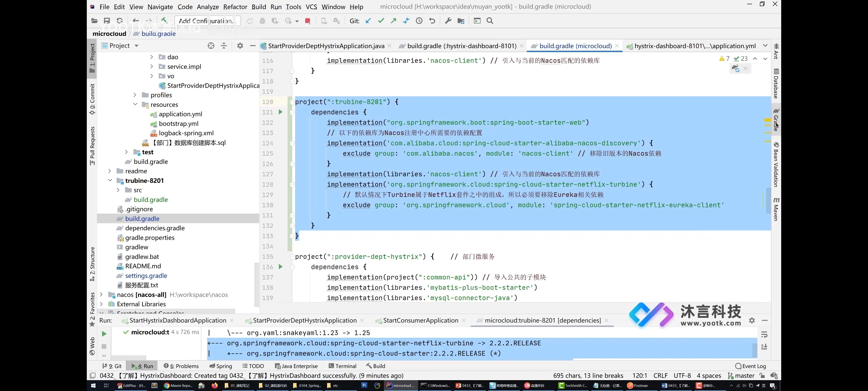Open the Database side tool window

coord(776,83)
